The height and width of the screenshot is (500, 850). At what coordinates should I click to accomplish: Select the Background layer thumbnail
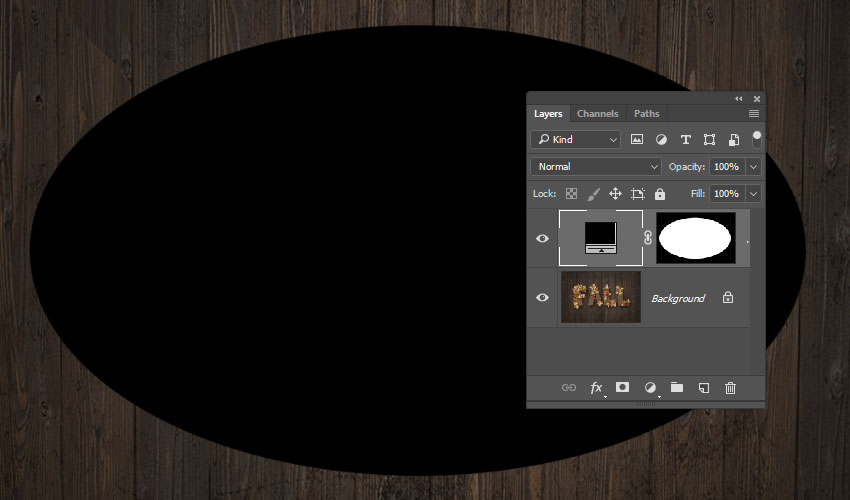(601, 297)
